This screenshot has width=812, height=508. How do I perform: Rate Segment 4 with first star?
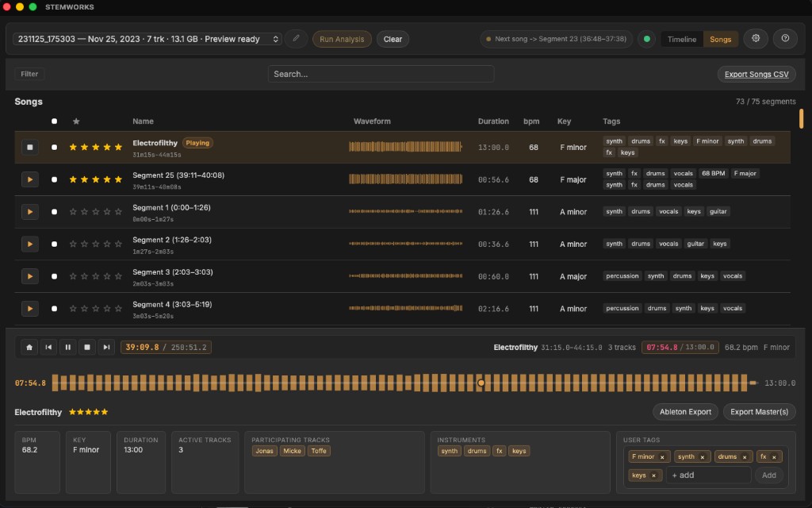coord(73,309)
